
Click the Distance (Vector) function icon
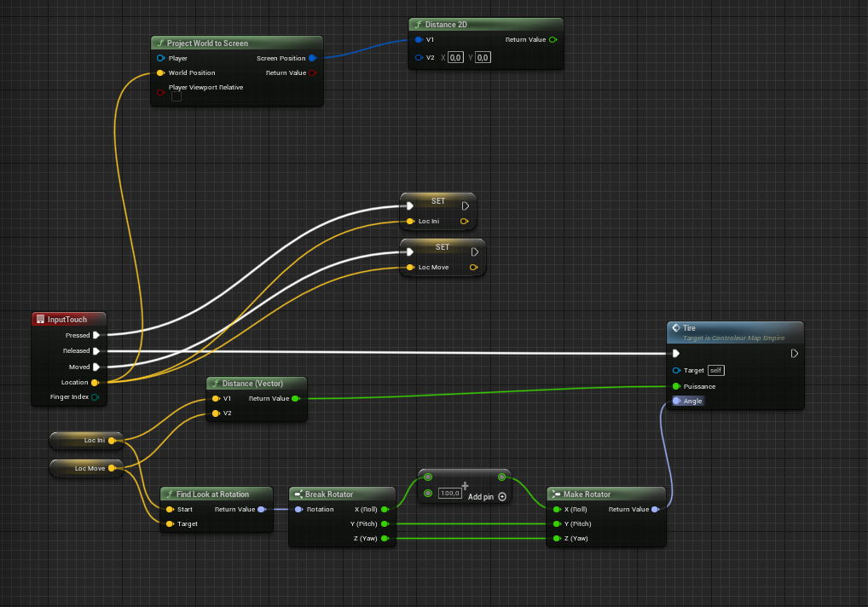pyautogui.click(x=214, y=384)
